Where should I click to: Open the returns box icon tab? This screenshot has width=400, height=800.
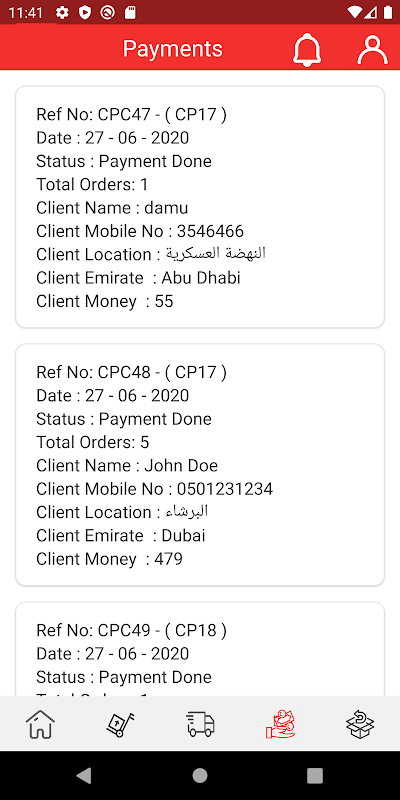[360, 724]
